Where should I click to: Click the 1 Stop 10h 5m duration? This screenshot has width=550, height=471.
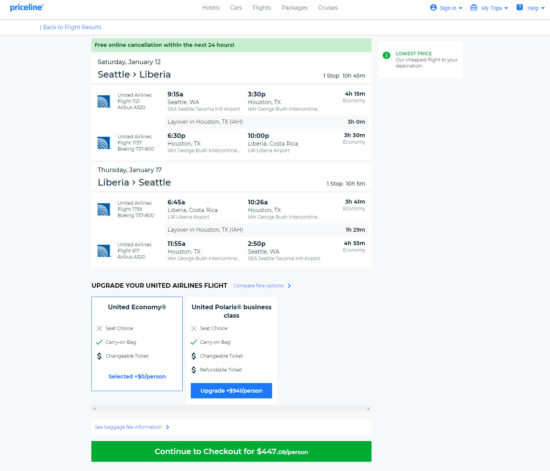point(346,184)
